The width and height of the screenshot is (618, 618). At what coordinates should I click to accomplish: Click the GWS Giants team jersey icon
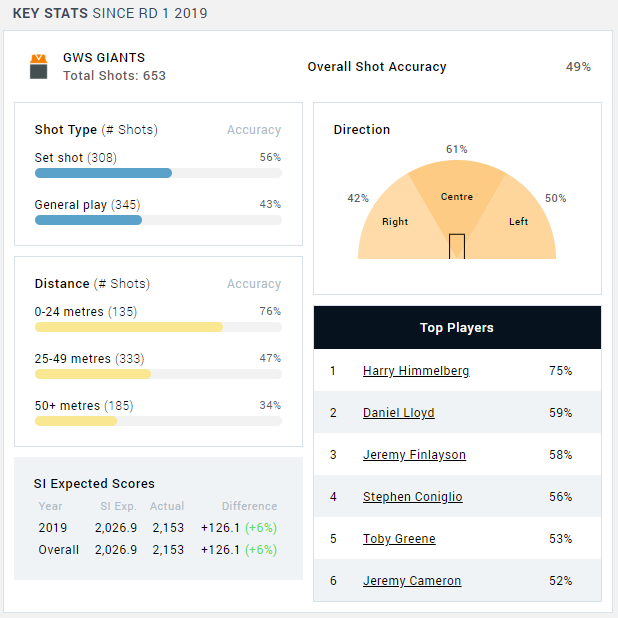(x=39, y=67)
